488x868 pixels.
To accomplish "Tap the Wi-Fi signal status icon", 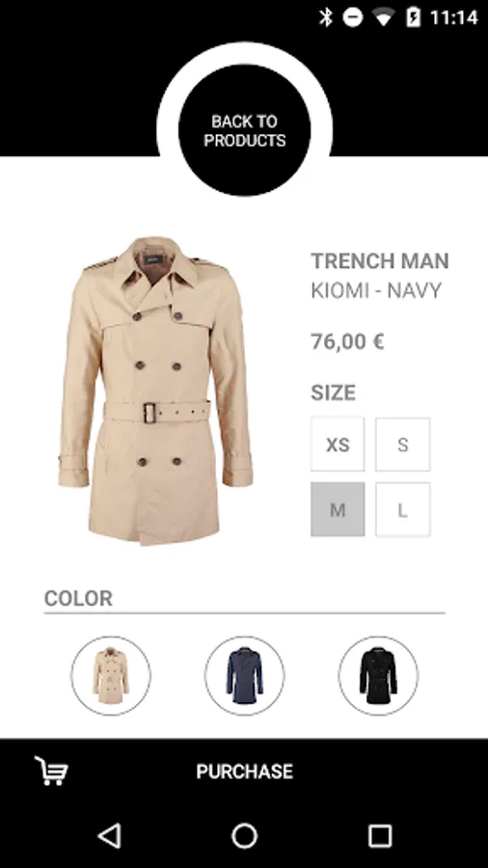I will (x=383, y=17).
